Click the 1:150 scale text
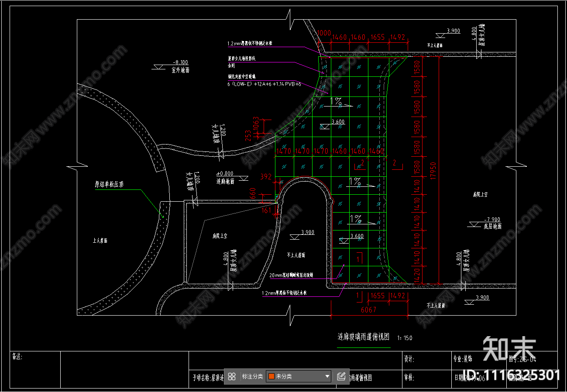Image resolution: width=567 pixels, height=392 pixels. coord(405,338)
